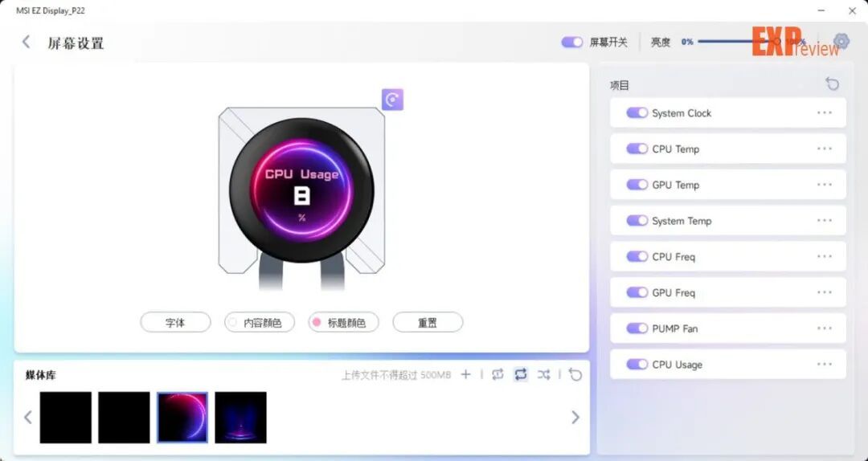The image size is (868, 461).
Task: Select the second black media thumbnail
Action: (x=124, y=418)
